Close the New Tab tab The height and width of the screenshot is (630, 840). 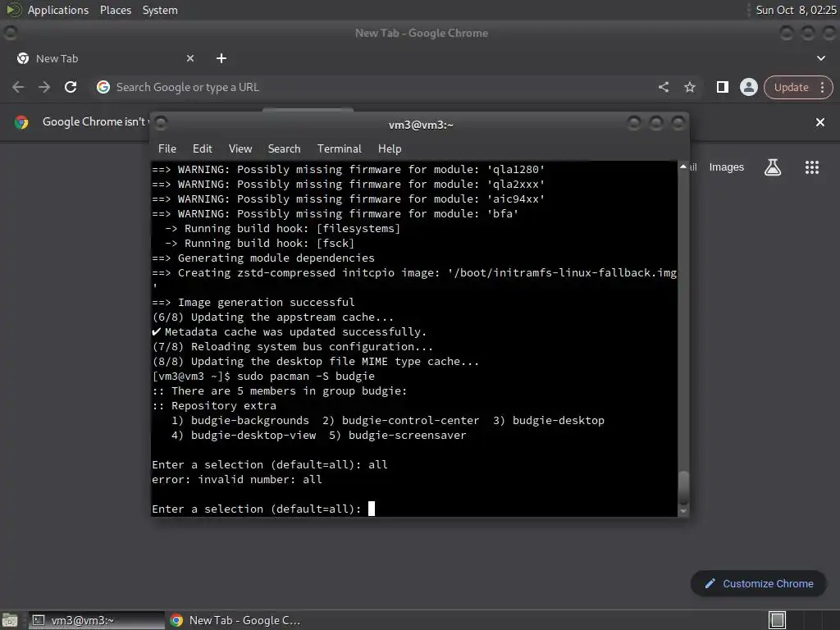190,58
